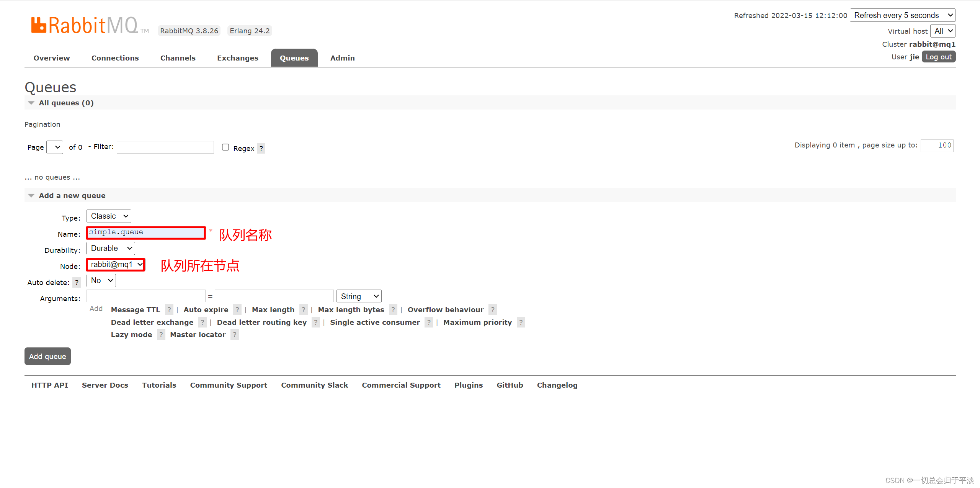
Task: Click the Log out button
Action: click(x=938, y=57)
